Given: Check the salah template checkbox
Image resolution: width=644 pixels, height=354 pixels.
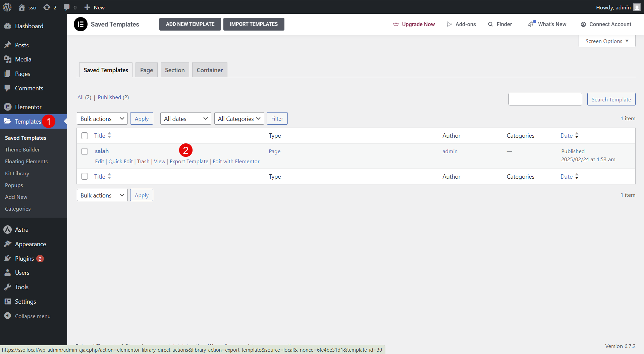Looking at the screenshot, I should [85, 151].
